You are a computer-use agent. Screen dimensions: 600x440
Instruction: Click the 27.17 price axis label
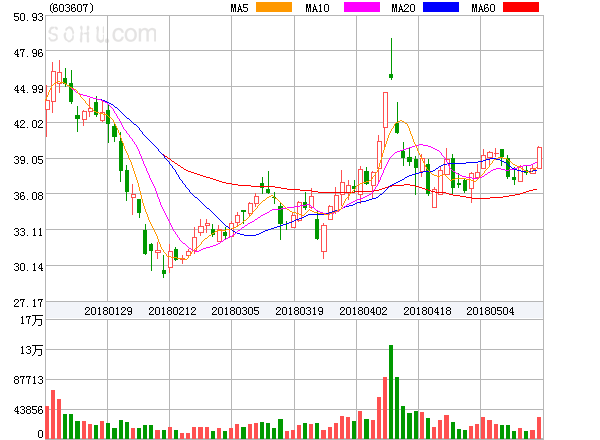click(x=28, y=303)
